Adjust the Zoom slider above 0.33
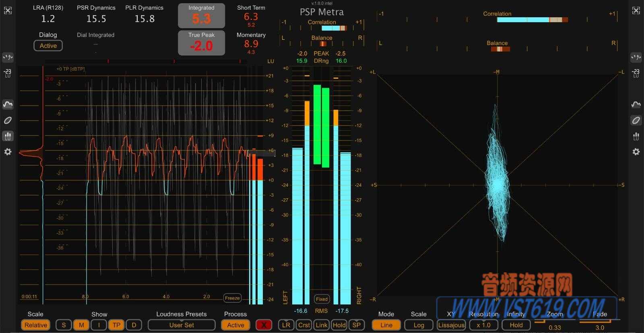 [554, 321]
